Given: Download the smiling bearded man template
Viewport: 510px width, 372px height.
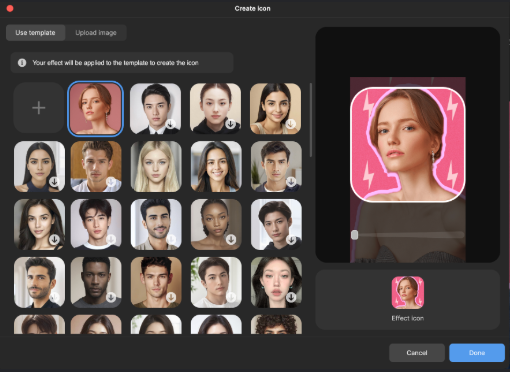Looking at the screenshot, I should [171, 239].
